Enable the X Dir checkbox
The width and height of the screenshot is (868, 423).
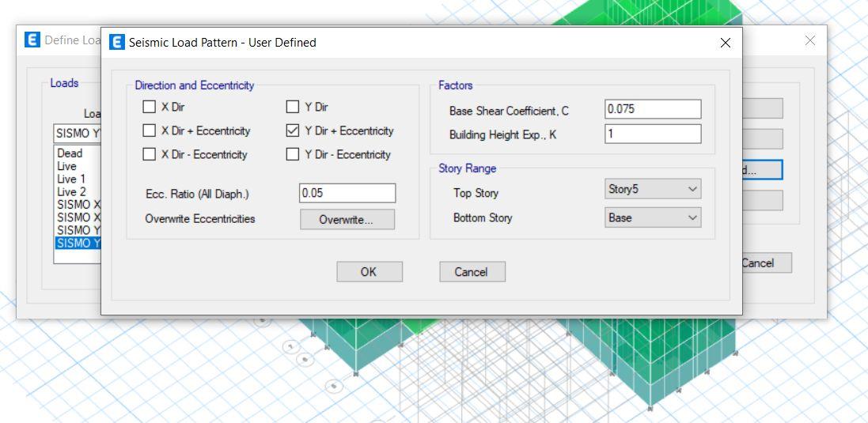[x=149, y=107]
